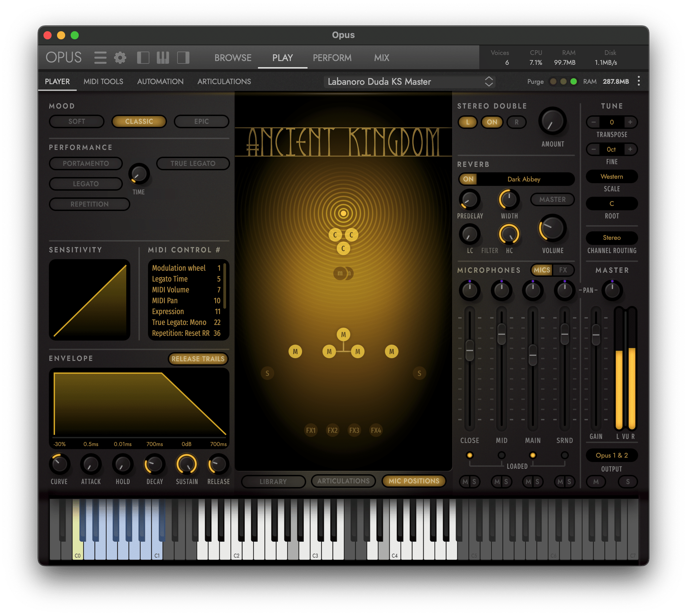687x616 pixels.
Task: Click the Reverb Volume knob
Action: [x=553, y=228]
